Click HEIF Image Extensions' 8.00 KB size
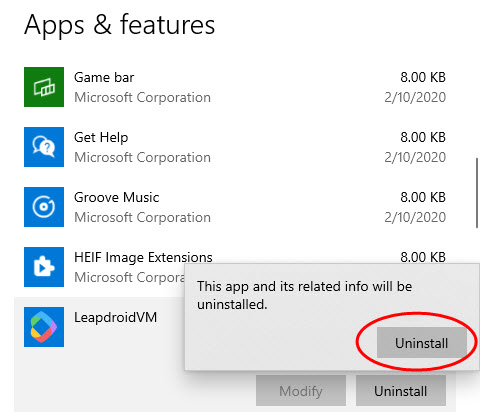 tap(423, 257)
